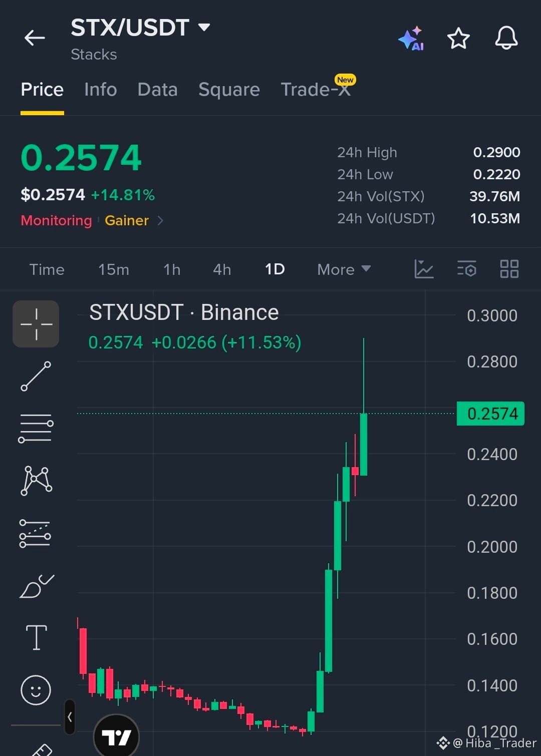Viewport: 541px width, 756px height.
Task: Tap the large 0.2574 price
Action: click(81, 158)
